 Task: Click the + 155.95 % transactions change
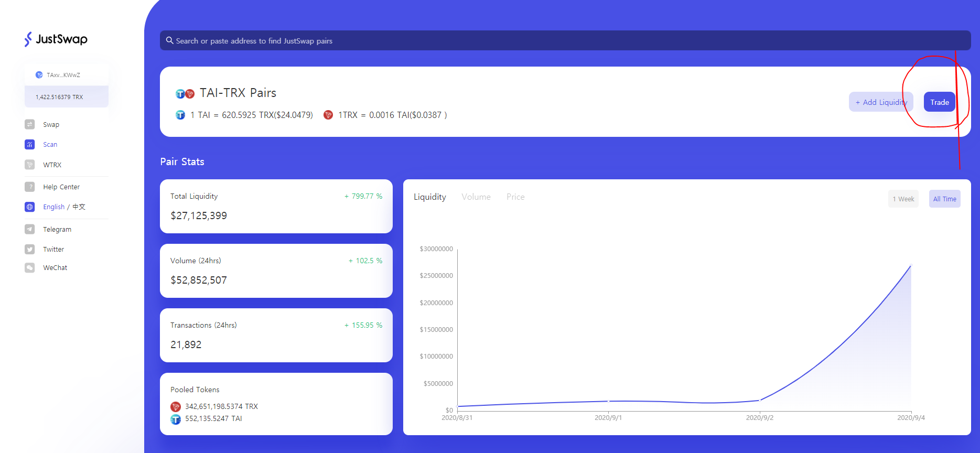[363, 325]
